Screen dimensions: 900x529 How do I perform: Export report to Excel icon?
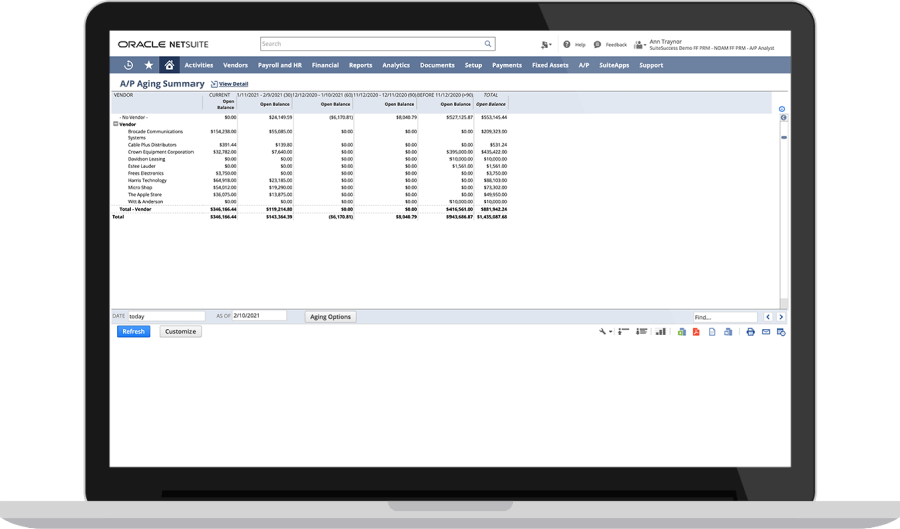(681, 332)
